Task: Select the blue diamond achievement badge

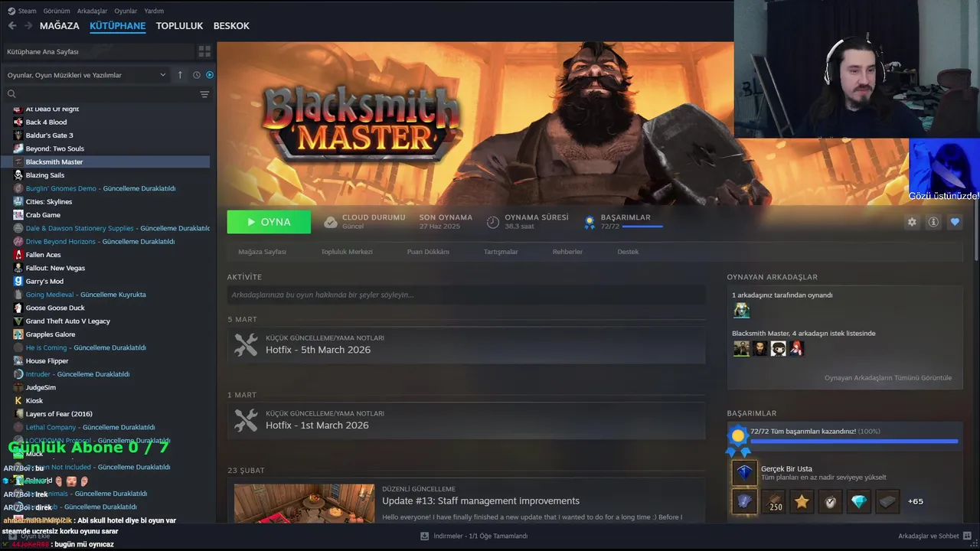Action: 859,502
